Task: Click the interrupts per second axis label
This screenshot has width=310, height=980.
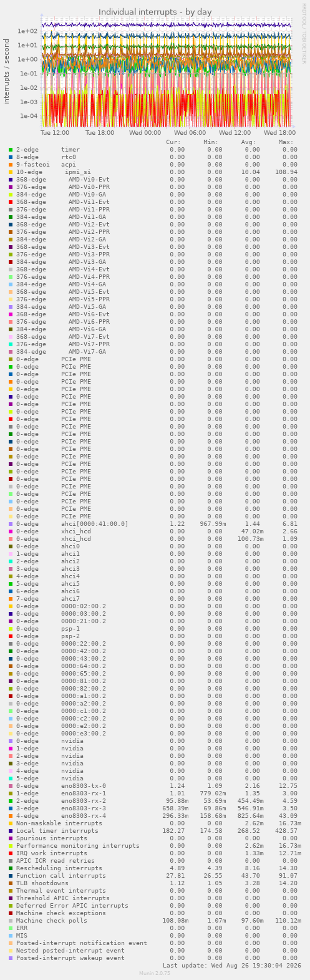Action: [x=7, y=71]
